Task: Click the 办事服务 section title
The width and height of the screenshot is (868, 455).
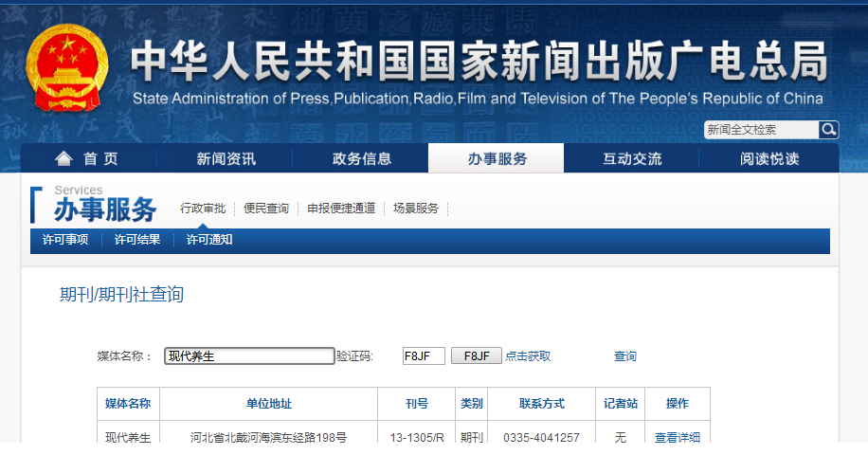Action: coord(105,209)
